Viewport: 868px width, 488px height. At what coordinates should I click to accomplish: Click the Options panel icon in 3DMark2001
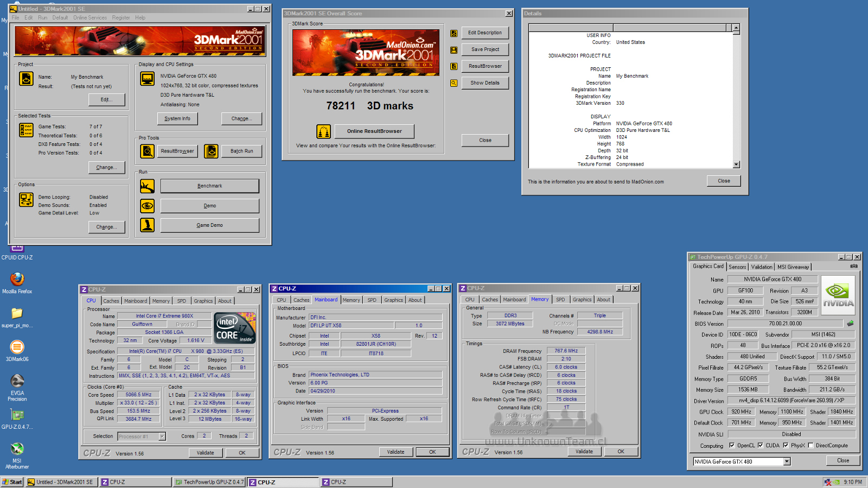point(26,200)
